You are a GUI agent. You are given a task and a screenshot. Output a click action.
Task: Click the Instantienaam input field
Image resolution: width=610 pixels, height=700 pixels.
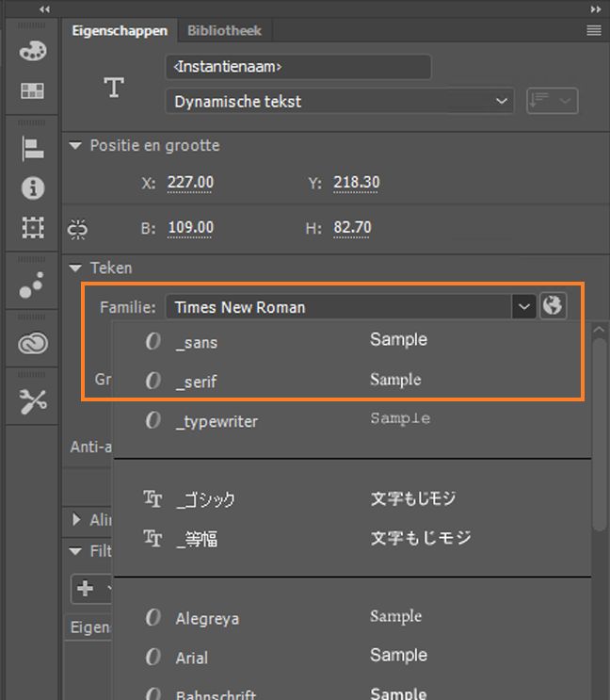tap(297, 67)
